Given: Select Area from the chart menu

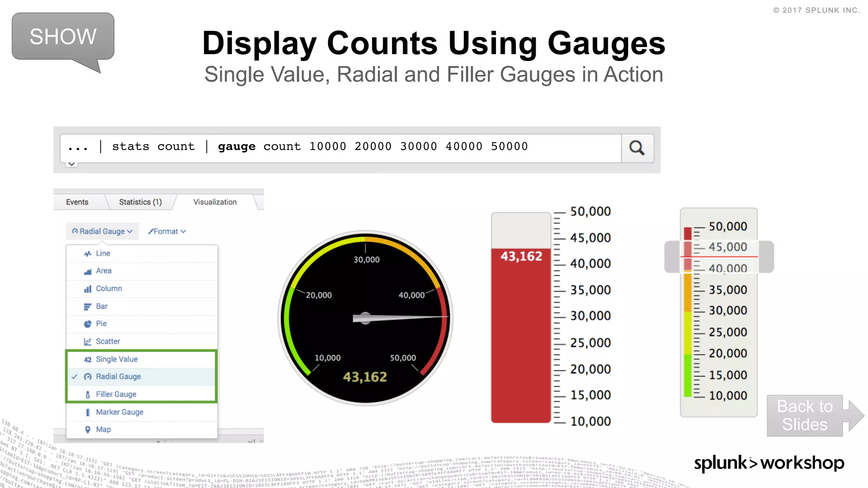Looking at the screenshot, I should pyautogui.click(x=142, y=271).
